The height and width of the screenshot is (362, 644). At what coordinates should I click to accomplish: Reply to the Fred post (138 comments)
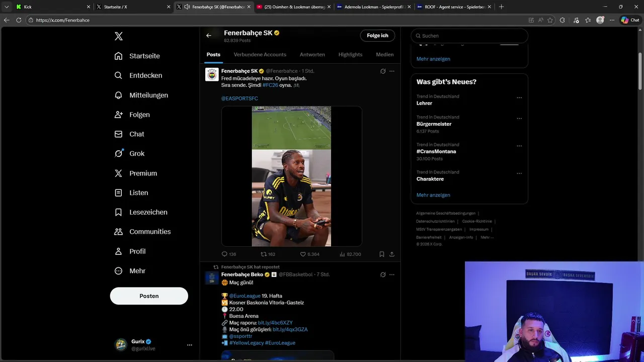click(x=229, y=254)
